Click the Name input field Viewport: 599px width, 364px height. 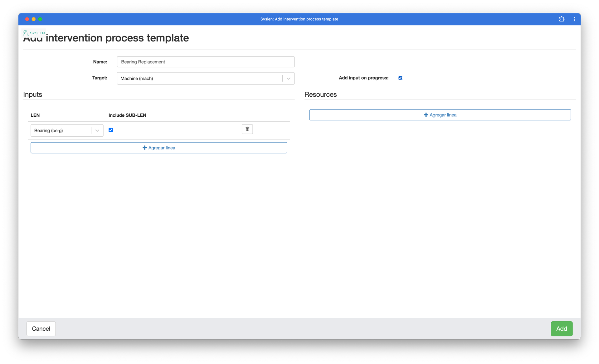tap(206, 62)
